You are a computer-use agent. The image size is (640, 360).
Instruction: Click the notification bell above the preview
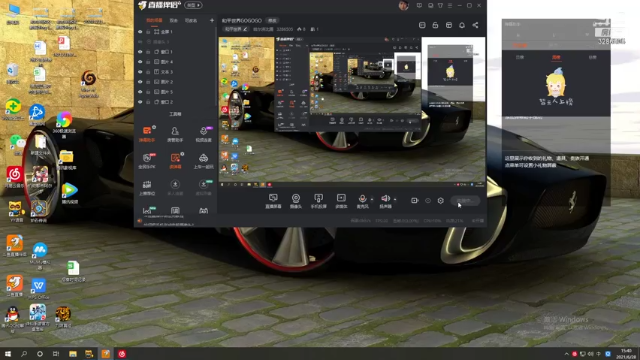[x=462, y=25]
